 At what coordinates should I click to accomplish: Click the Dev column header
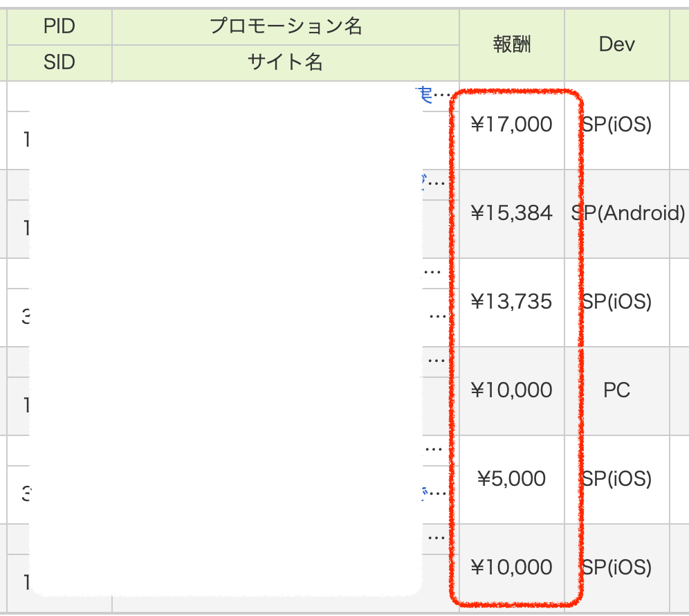[616, 45]
